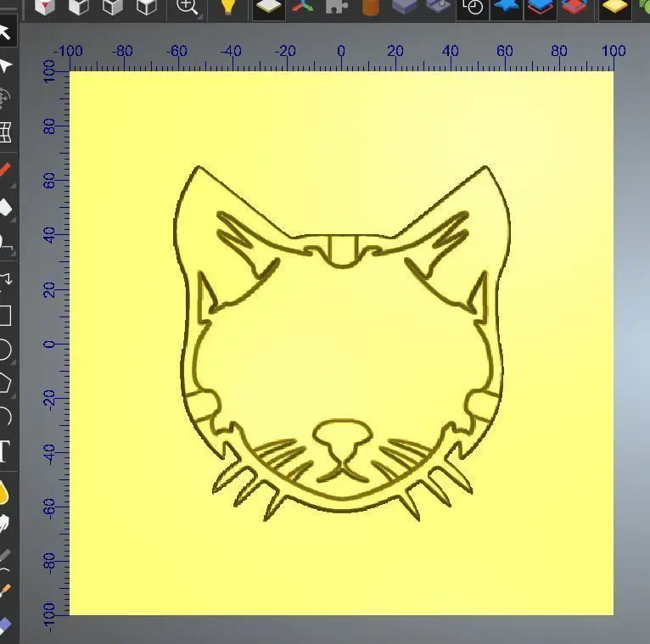The width and height of the screenshot is (650, 644).
Task: Switch to red-faced cube view
Action: tap(45, 7)
